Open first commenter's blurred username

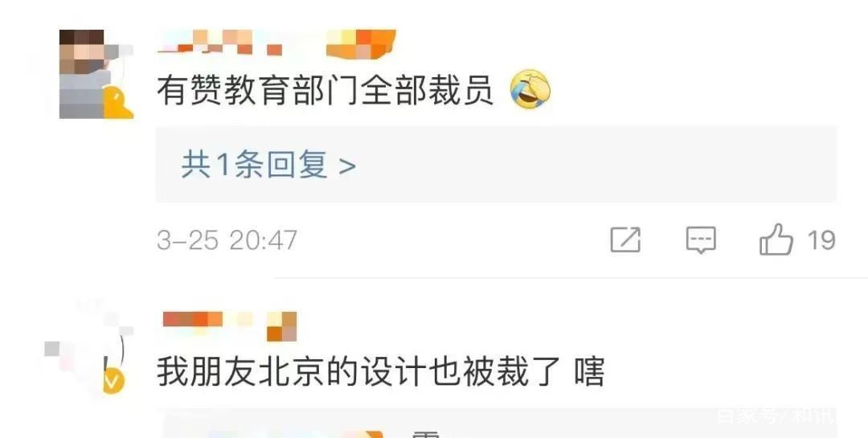(276, 43)
